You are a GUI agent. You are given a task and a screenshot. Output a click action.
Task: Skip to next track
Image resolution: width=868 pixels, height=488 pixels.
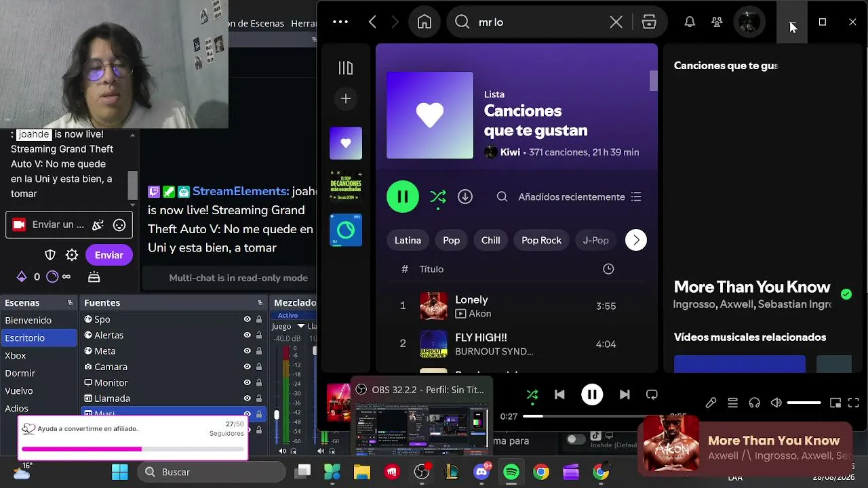pos(625,394)
